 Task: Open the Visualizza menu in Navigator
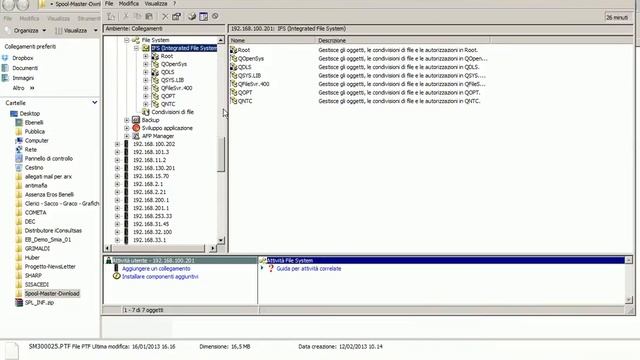coord(156,4)
